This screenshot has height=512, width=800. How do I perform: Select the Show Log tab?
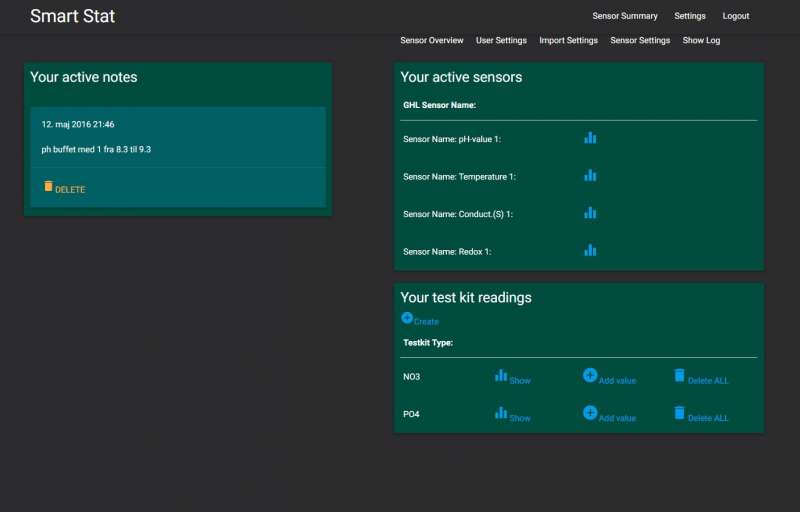[701, 41]
